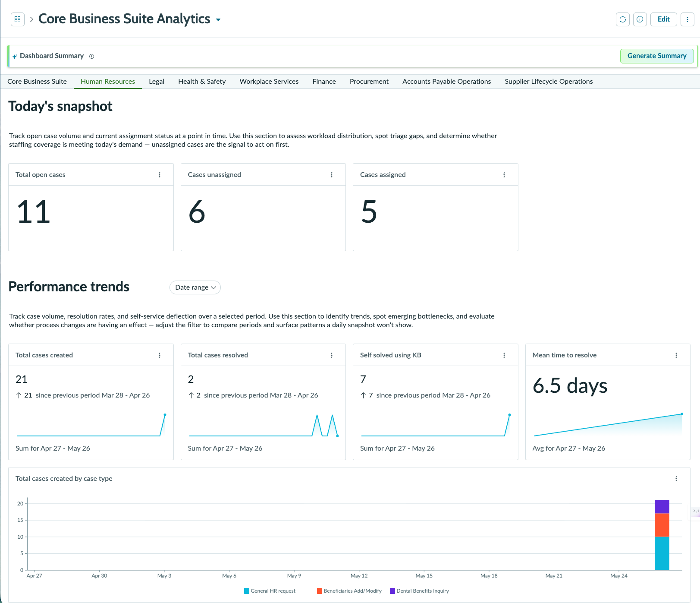Click the Performance trends heading

point(69,287)
